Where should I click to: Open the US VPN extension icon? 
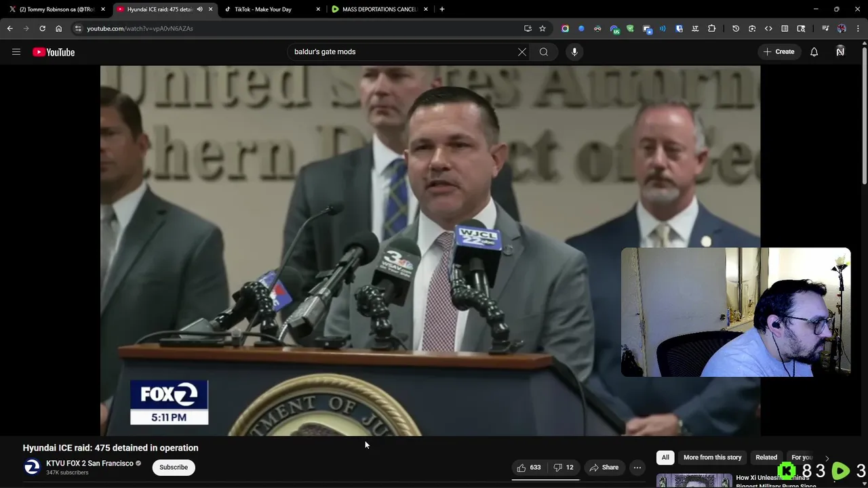coord(614,28)
